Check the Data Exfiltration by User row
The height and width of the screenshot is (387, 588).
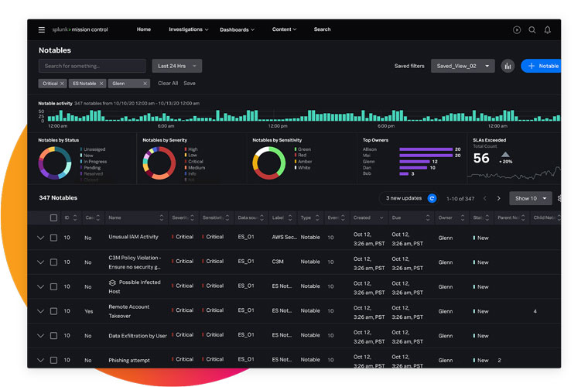click(x=53, y=336)
